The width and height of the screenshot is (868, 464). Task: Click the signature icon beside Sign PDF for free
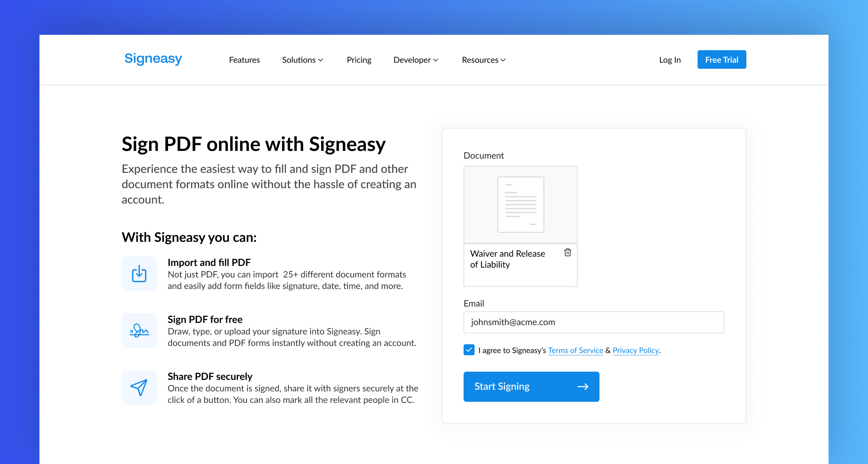click(x=139, y=331)
